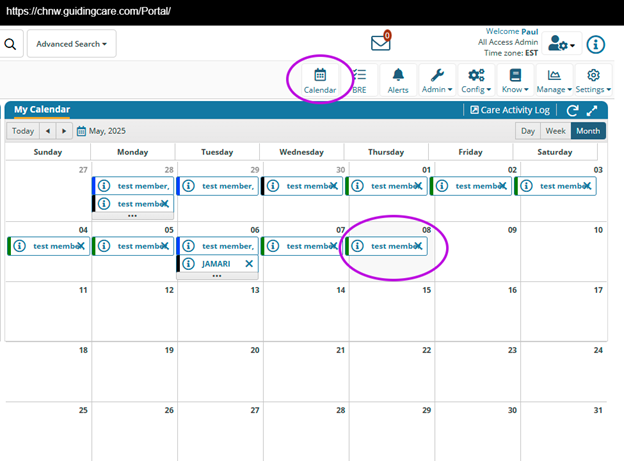Click the Today button
The height and width of the screenshot is (461, 624).
(x=23, y=131)
